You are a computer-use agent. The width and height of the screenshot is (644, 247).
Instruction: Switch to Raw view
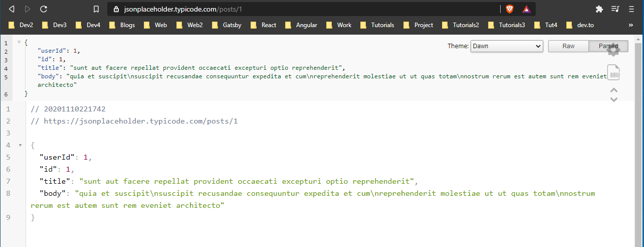(568, 46)
